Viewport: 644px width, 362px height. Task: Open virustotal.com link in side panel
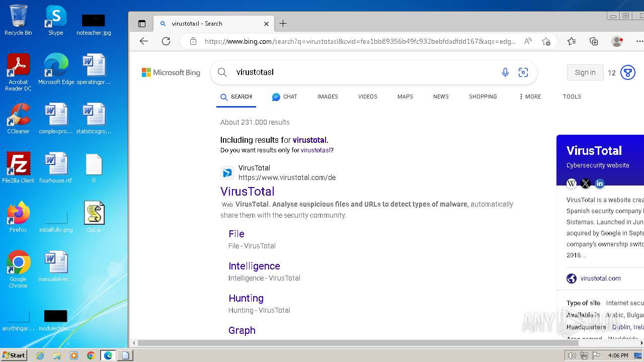[600, 278]
